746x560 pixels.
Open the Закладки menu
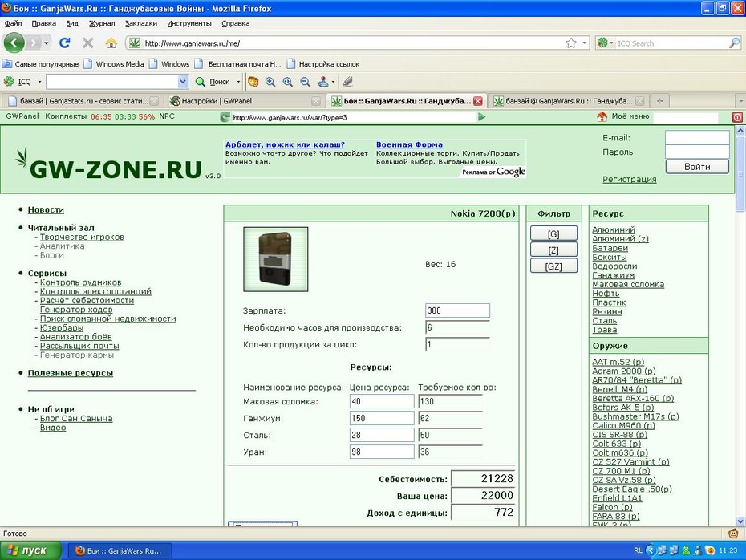click(x=141, y=23)
